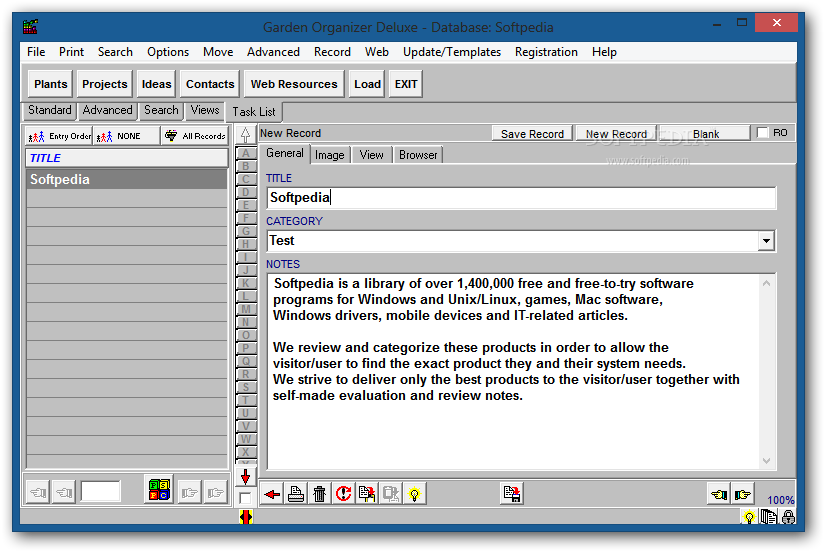Switch to the Standard tab
This screenshot has height=552, width=825.
click(x=49, y=111)
